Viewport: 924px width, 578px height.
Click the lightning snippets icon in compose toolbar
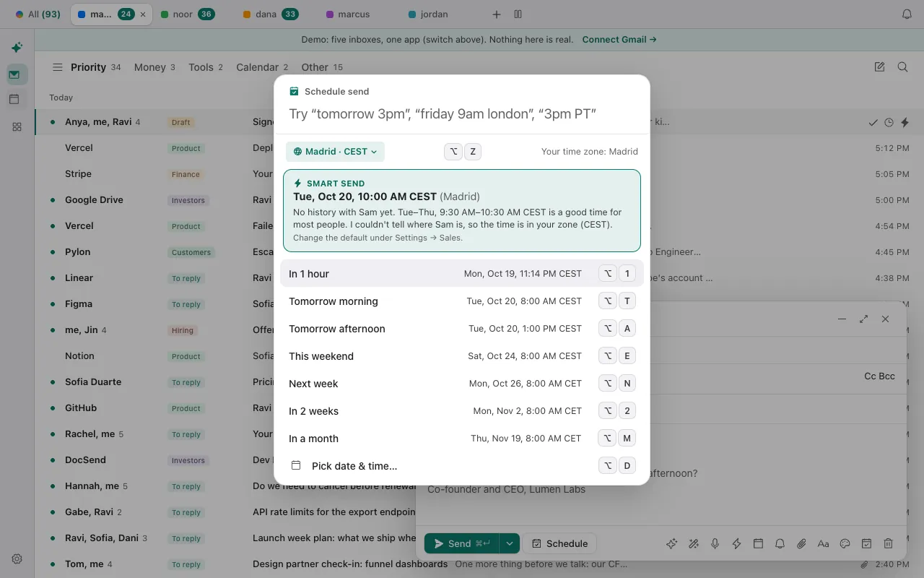(x=736, y=544)
